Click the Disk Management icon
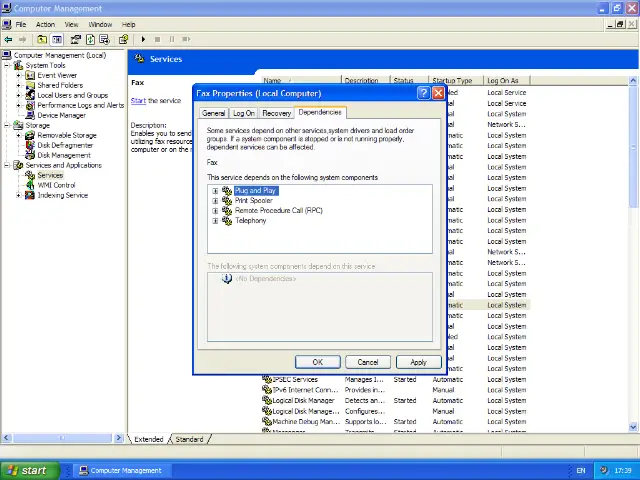The width and height of the screenshot is (640, 480). (30, 156)
